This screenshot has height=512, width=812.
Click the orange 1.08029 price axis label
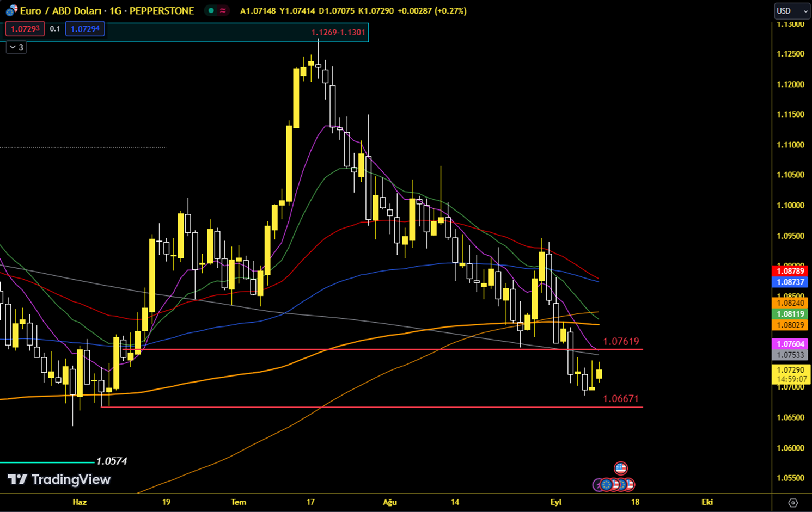click(791, 325)
